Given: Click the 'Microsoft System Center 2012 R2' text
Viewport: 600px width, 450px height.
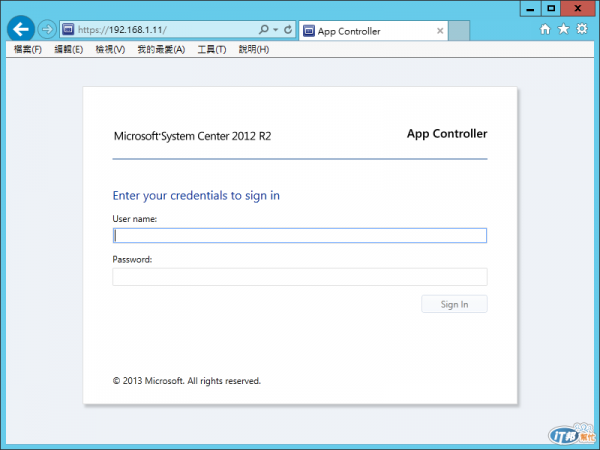Looking at the screenshot, I should tap(192, 136).
